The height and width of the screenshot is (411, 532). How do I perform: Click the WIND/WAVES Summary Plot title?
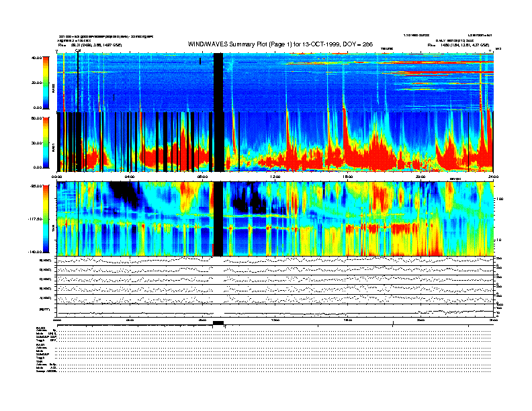(280, 44)
